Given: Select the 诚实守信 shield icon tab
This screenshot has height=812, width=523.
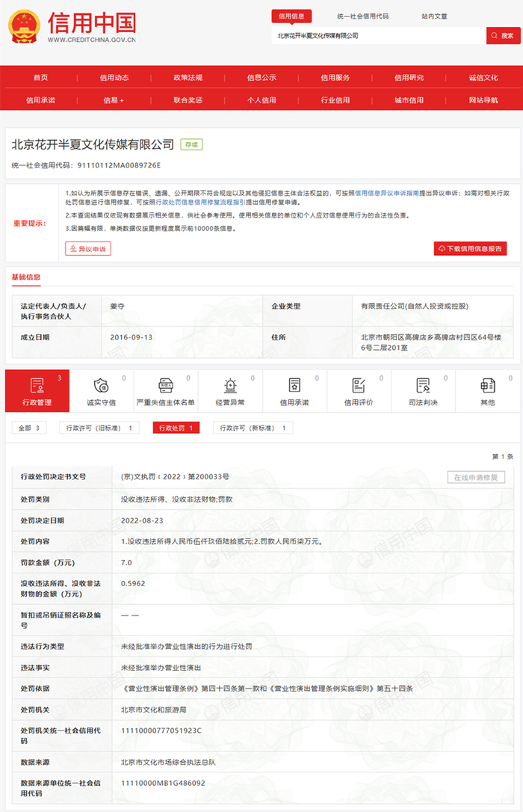Looking at the screenshot, I should point(102,391).
